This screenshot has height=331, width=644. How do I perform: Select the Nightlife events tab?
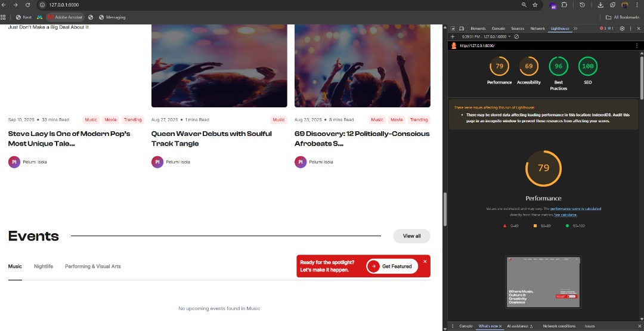[44, 266]
